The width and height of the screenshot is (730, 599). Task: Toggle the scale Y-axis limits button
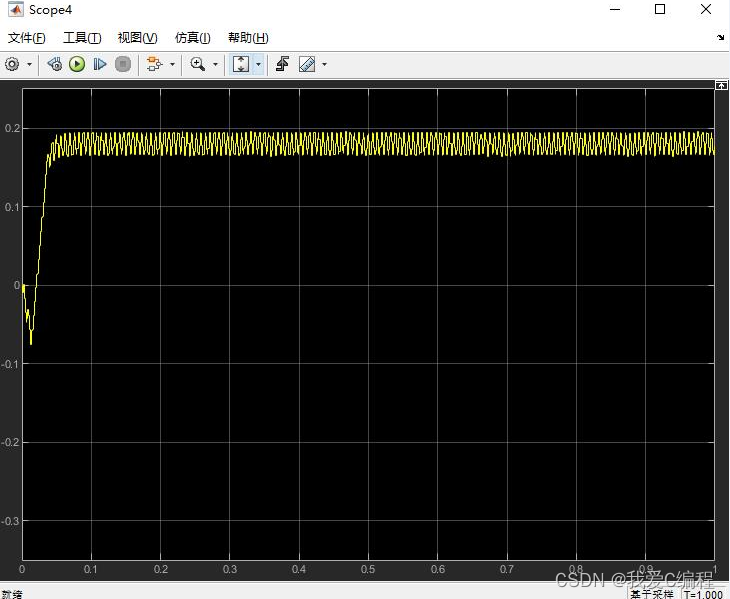tap(241, 64)
